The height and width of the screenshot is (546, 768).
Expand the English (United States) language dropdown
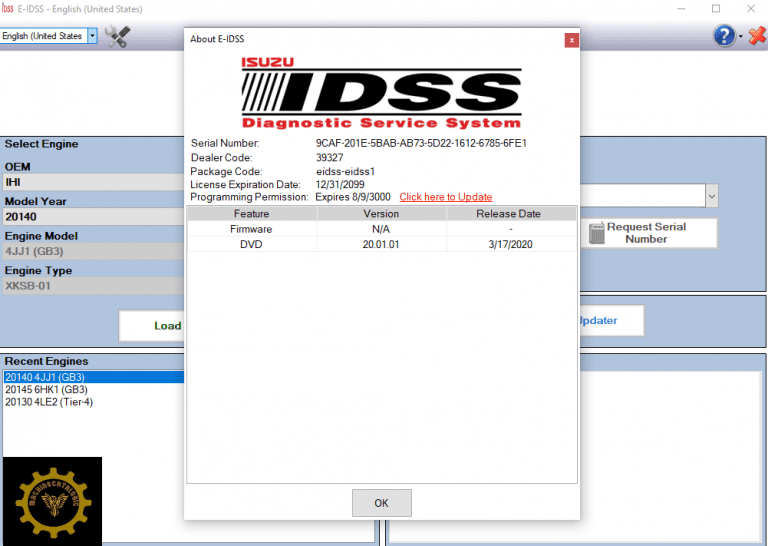[x=92, y=36]
